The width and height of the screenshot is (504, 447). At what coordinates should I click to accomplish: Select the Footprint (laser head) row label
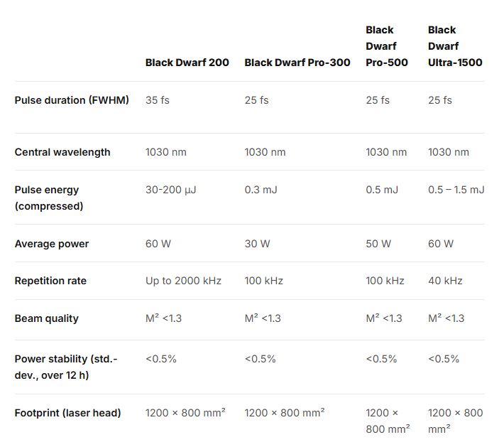click(x=67, y=413)
